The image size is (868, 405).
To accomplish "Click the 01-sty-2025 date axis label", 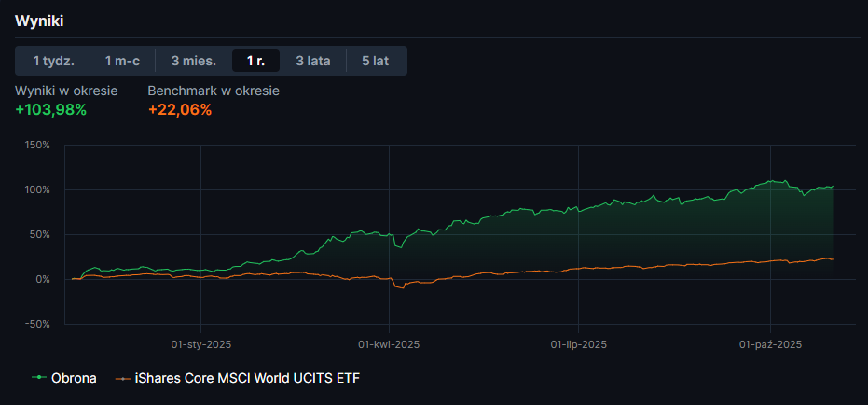I will (x=201, y=344).
